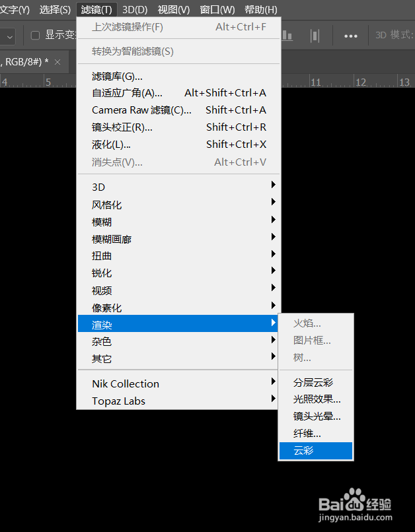Open the 视图(V) menu
Viewport: 415px width, 532px height.
point(174,9)
